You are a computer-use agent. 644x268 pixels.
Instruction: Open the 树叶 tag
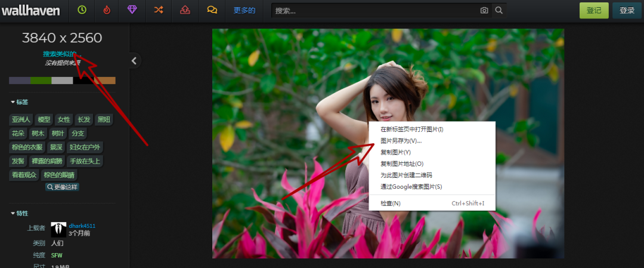(57, 134)
